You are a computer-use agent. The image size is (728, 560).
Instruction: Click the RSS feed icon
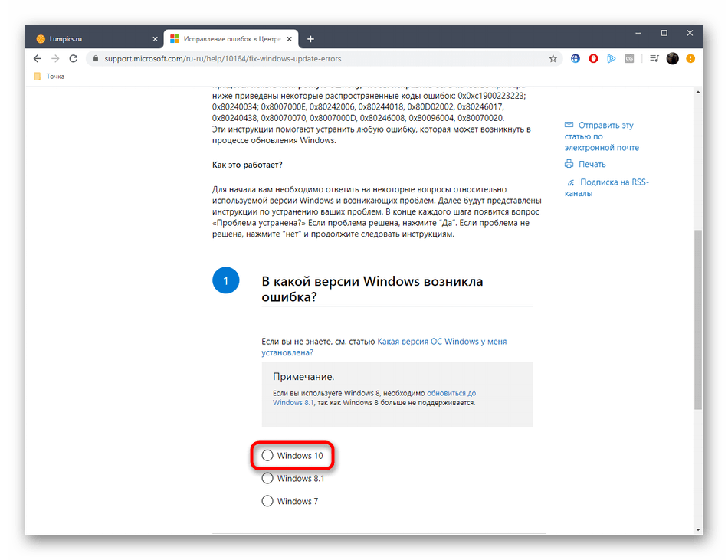(571, 182)
